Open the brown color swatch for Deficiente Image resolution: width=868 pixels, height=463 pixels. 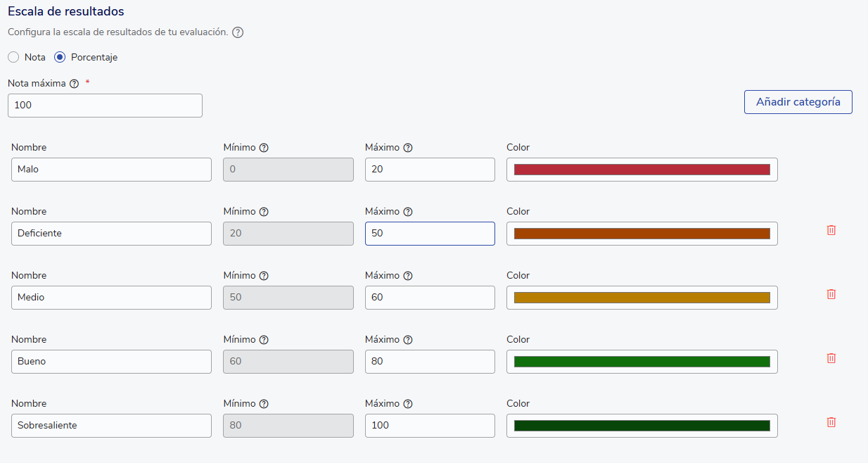click(642, 234)
